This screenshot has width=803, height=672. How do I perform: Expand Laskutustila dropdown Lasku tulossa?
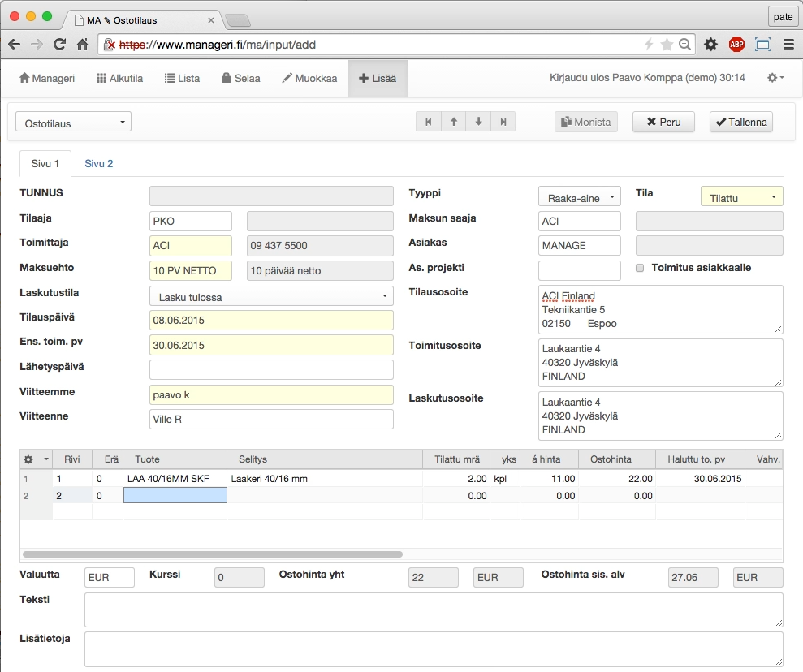pos(271,297)
